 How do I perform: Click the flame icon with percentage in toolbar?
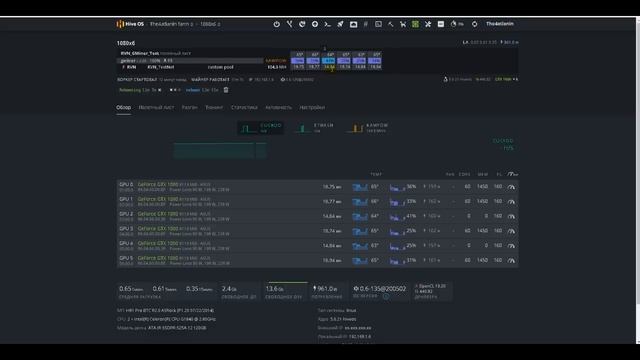(x=457, y=24)
